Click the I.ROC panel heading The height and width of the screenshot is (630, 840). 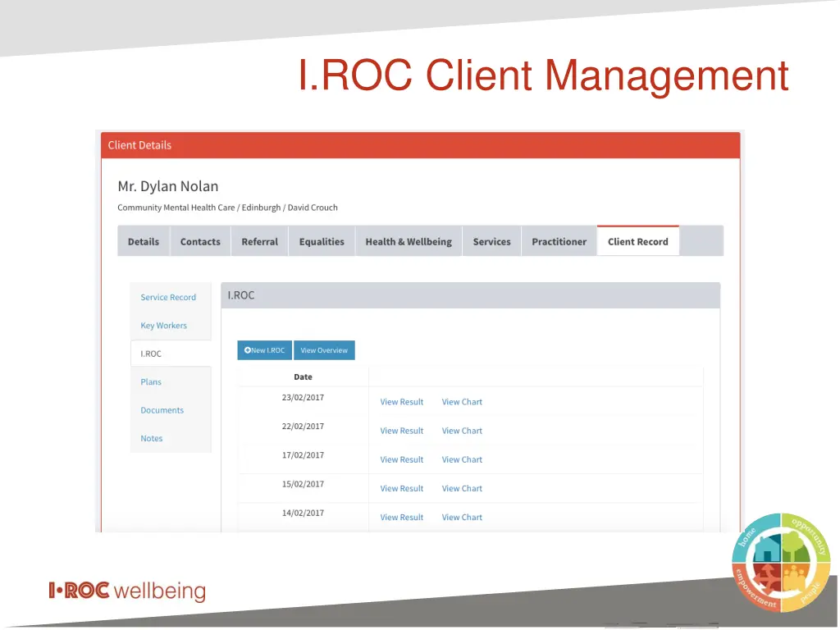[470, 295]
